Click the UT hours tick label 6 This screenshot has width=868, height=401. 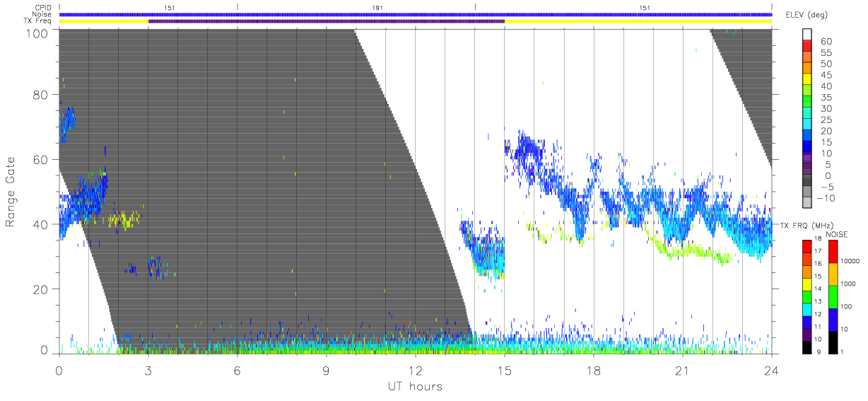click(x=237, y=370)
